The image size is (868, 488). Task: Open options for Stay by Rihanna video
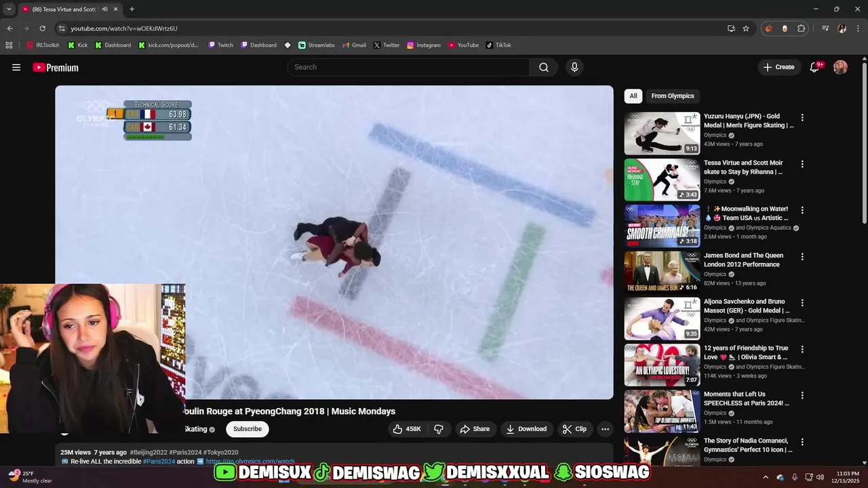[802, 164]
